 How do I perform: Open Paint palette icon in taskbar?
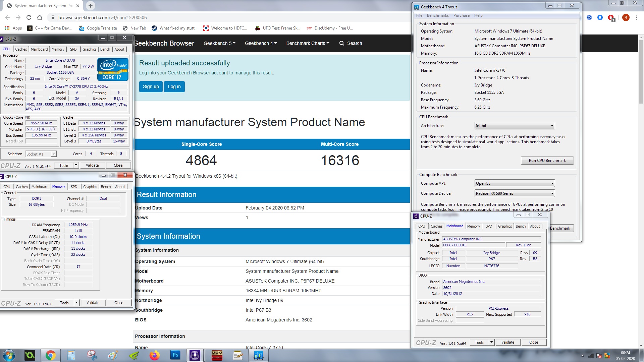[x=113, y=355]
